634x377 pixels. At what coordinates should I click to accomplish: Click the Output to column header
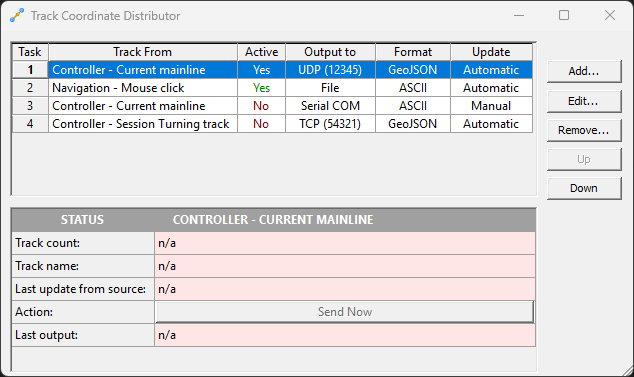pyautogui.click(x=330, y=52)
